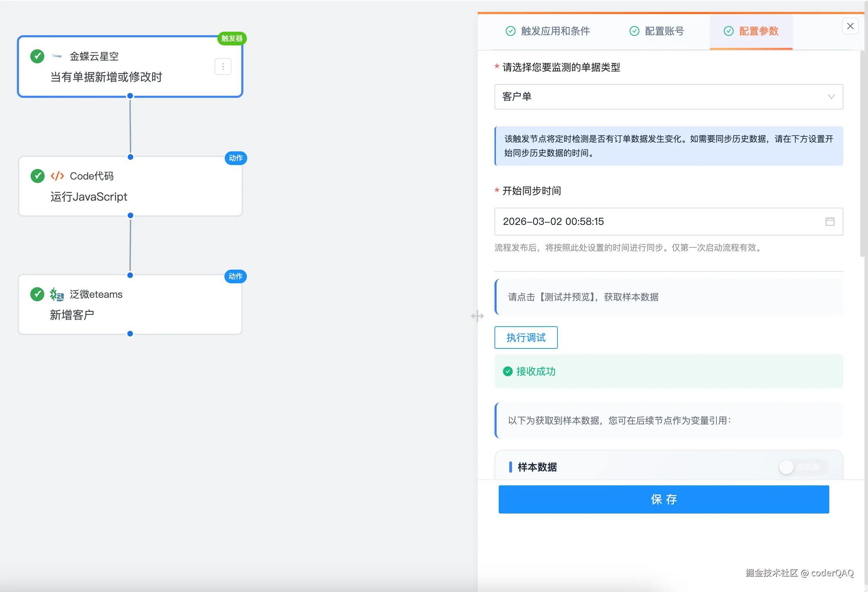Click the Code代码 angle-bracket icon
This screenshot has width=868, height=592.
tap(57, 176)
